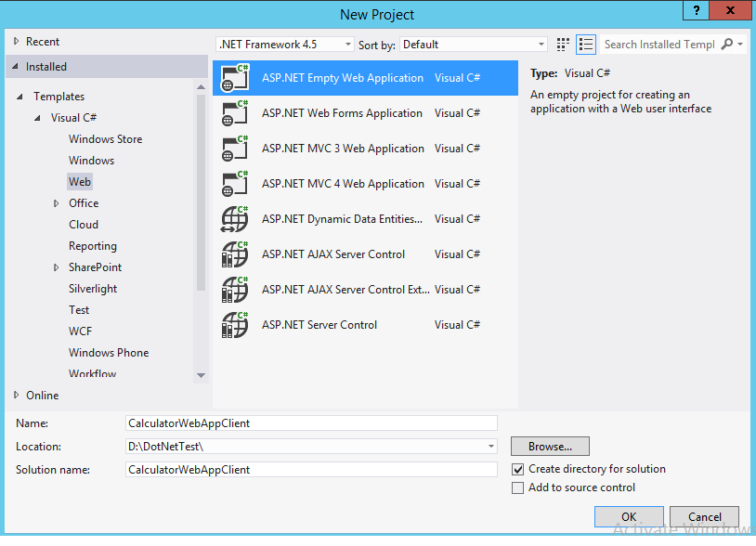Click the project Name input field

pos(311,423)
